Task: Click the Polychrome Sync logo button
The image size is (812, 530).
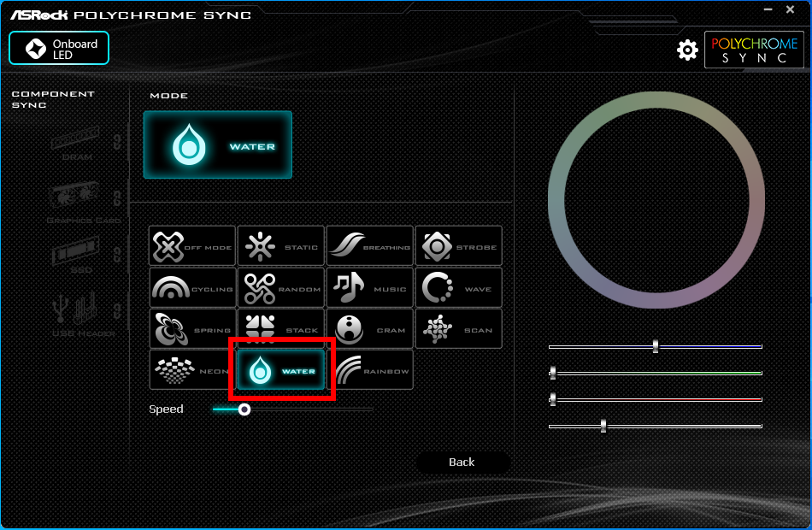Action: pos(754,50)
